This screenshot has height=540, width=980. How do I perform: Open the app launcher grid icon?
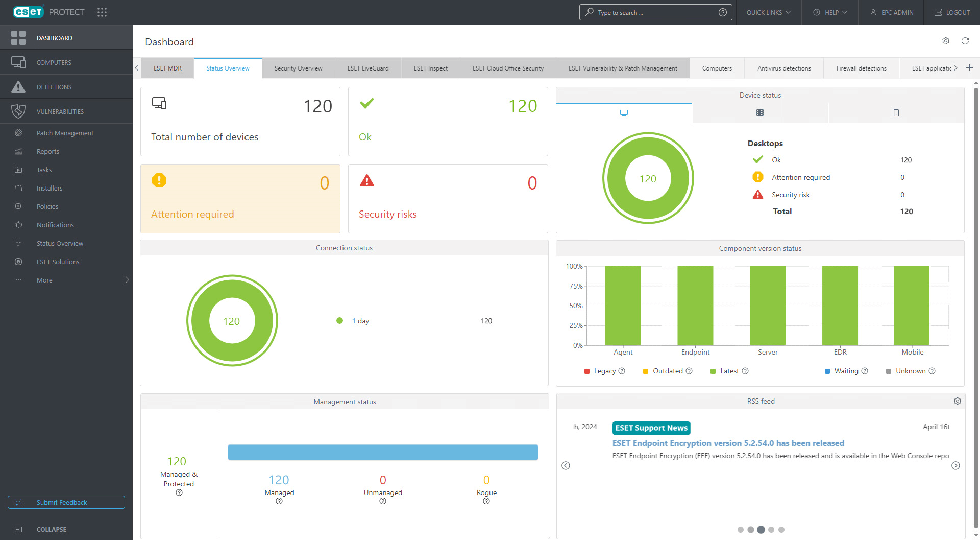(x=102, y=12)
